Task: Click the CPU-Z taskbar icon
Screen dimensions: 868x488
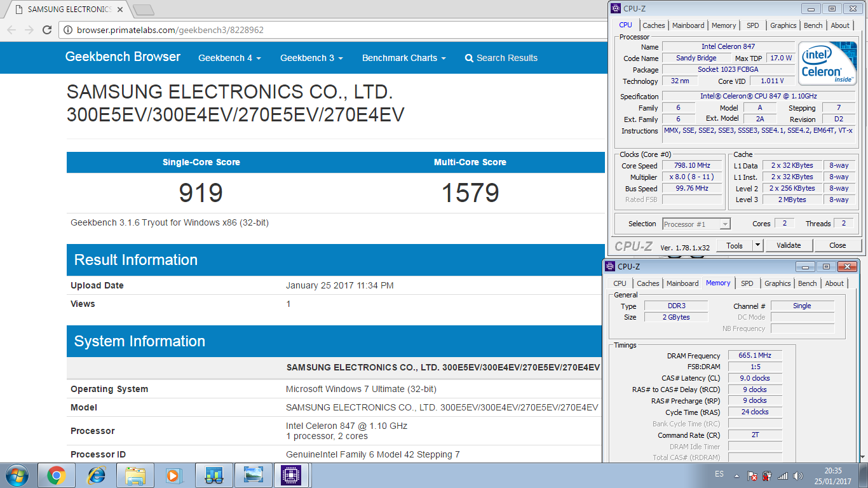Action: [292, 475]
